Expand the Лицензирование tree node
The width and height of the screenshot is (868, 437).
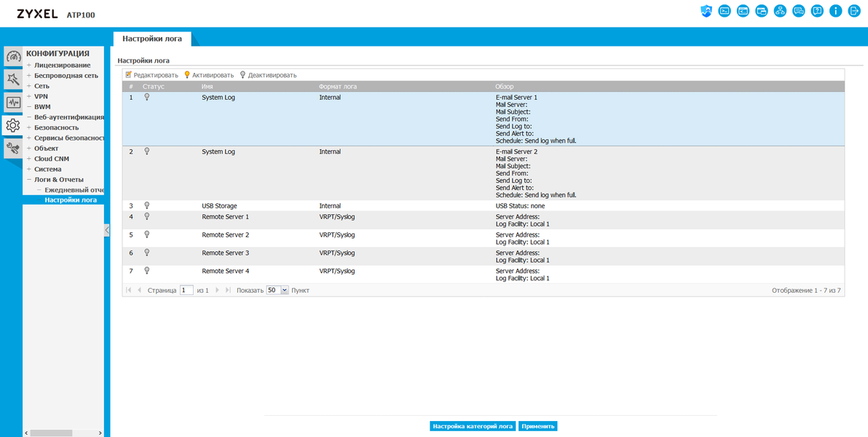pyautogui.click(x=29, y=66)
